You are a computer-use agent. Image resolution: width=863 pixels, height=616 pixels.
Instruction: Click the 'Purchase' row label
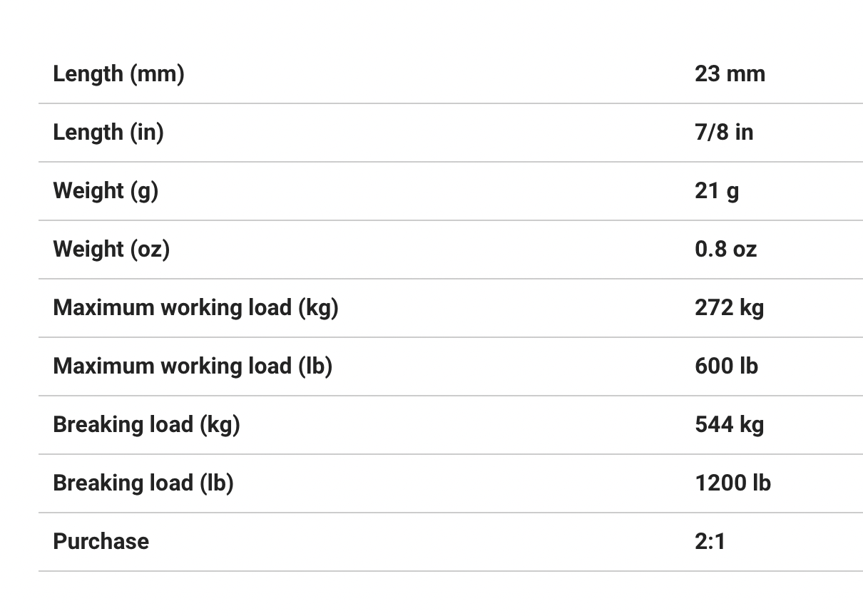101,541
